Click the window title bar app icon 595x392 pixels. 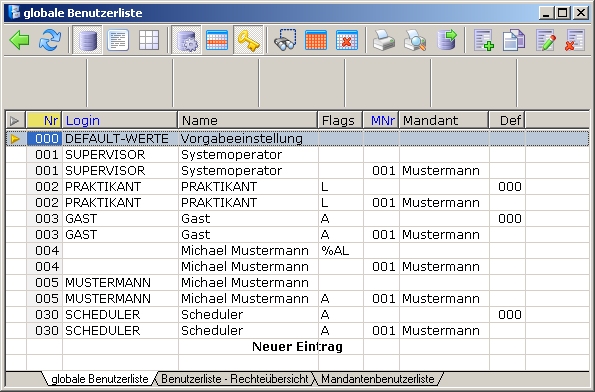click(x=14, y=12)
